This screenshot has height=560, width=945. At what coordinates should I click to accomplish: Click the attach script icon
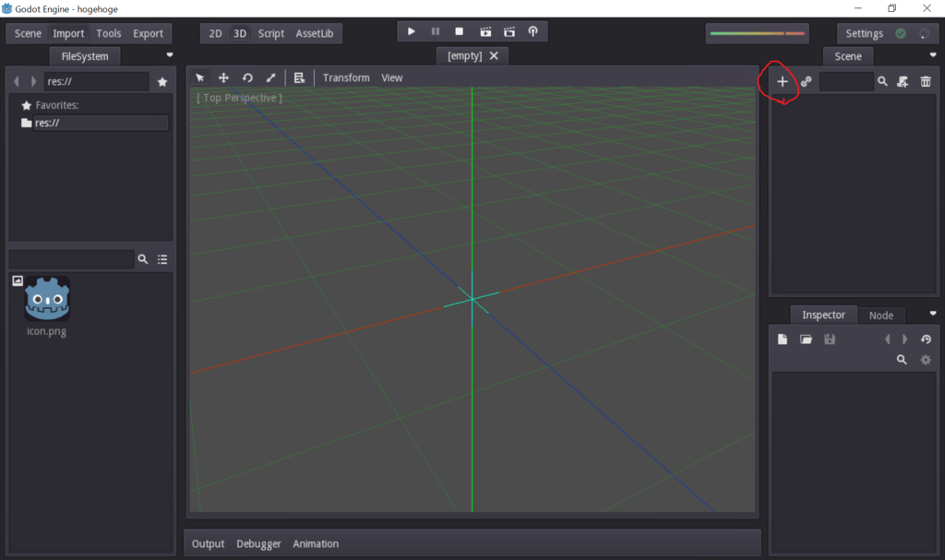point(903,81)
